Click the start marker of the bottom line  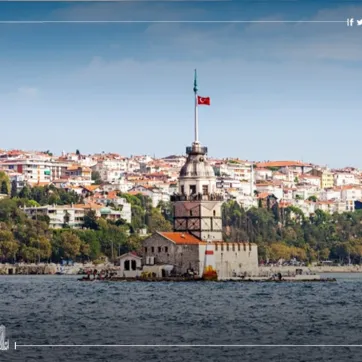15,345
